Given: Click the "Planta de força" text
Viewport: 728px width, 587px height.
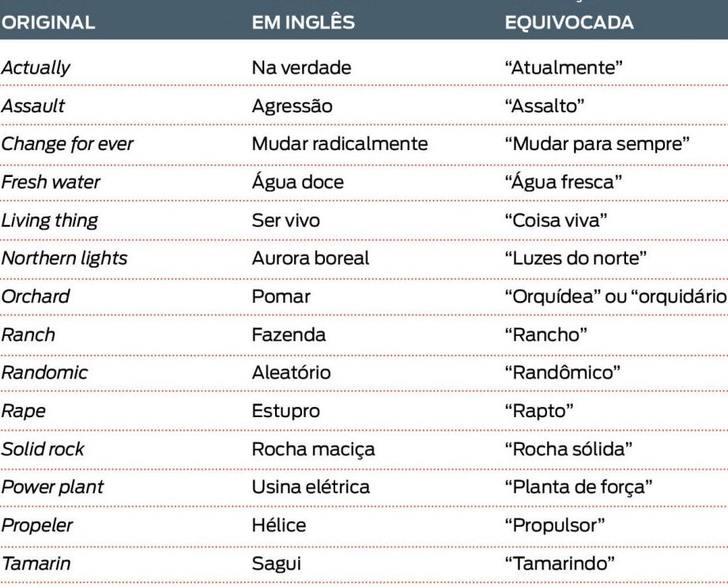Looking at the screenshot, I should click(x=579, y=487).
